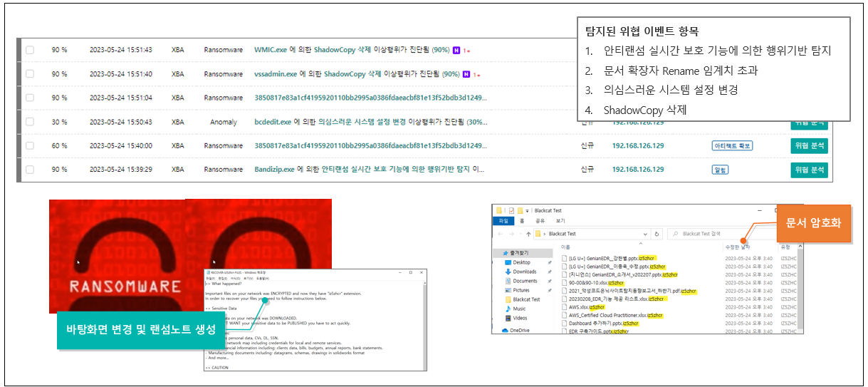Click the explorer Up arrow button
This screenshot has height=387, width=868.
coord(528,234)
